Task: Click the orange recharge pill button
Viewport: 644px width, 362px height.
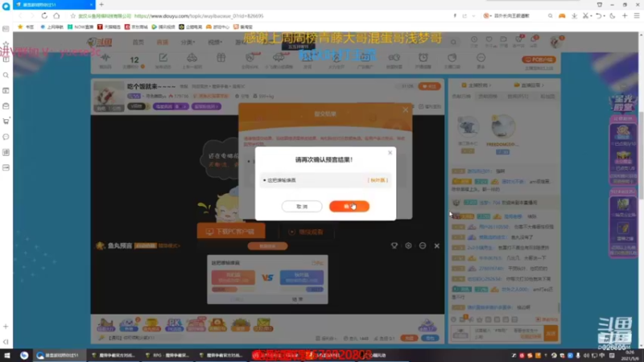Action: click(x=409, y=338)
